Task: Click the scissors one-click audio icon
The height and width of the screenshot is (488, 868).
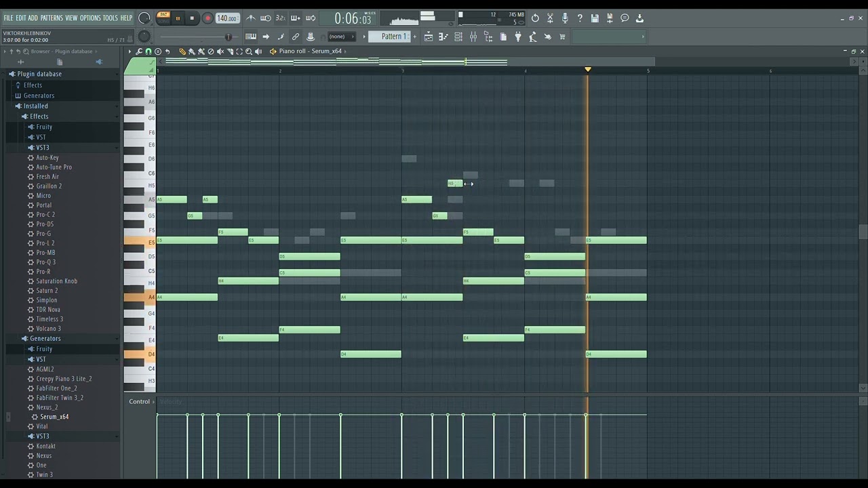Action: (550, 18)
